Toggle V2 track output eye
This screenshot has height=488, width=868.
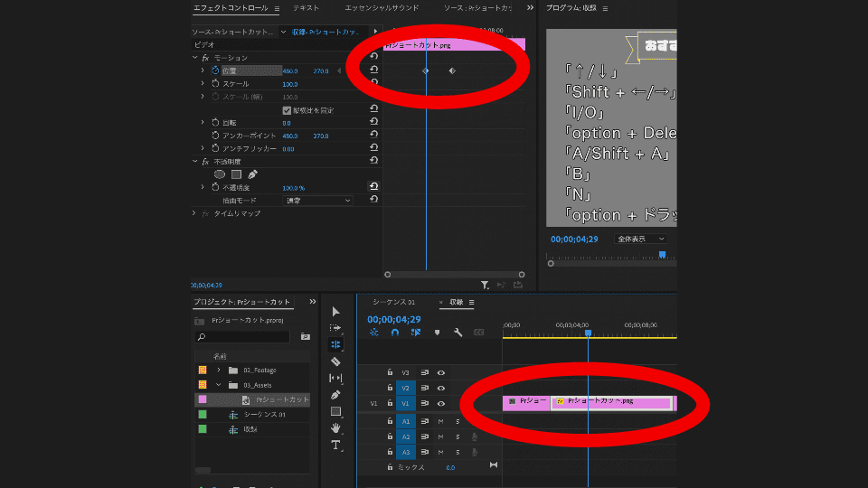pyautogui.click(x=440, y=388)
